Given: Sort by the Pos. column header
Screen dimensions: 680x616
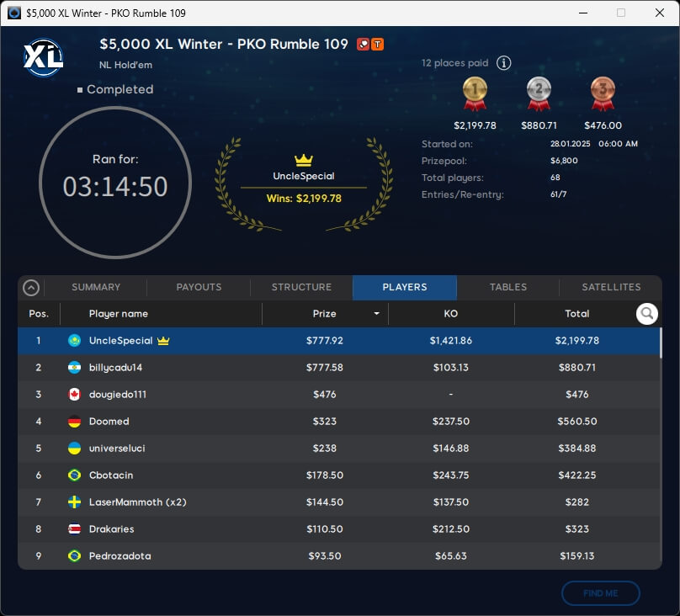Looking at the screenshot, I should tap(39, 313).
